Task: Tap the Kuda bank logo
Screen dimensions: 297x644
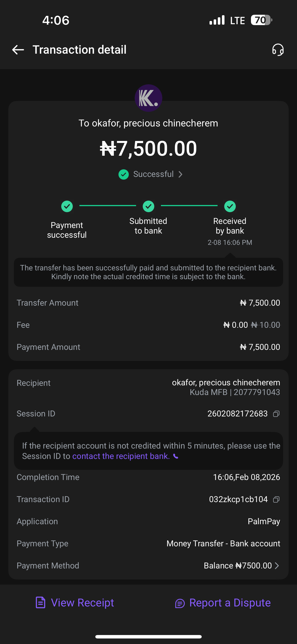Action: 148,98
